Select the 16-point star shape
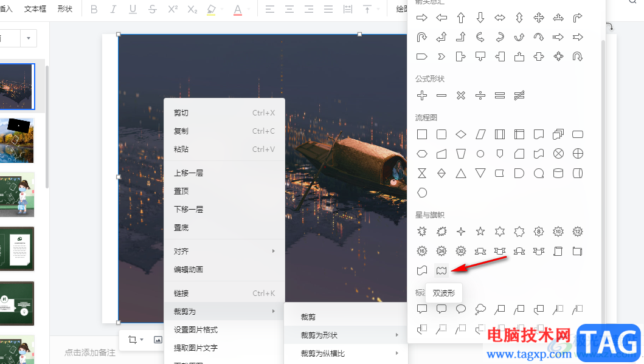This screenshot has width=644, height=364. [422, 251]
